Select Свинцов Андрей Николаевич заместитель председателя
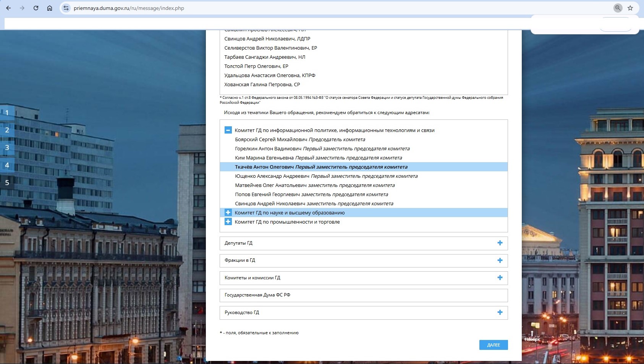This screenshot has height=364, width=644. 314,204
